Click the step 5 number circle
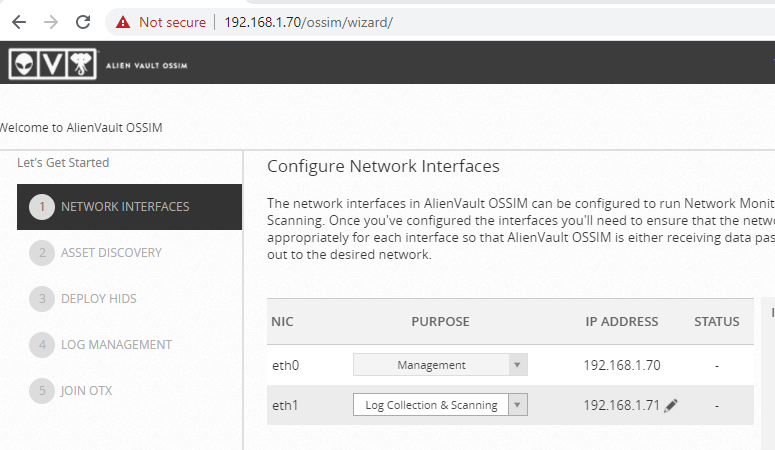This screenshot has height=450, width=775. (x=42, y=391)
